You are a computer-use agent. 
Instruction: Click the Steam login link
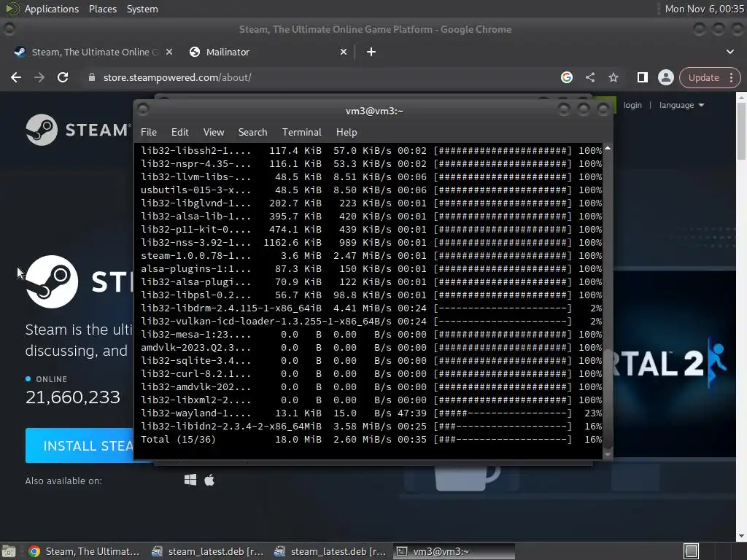click(632, 105)
